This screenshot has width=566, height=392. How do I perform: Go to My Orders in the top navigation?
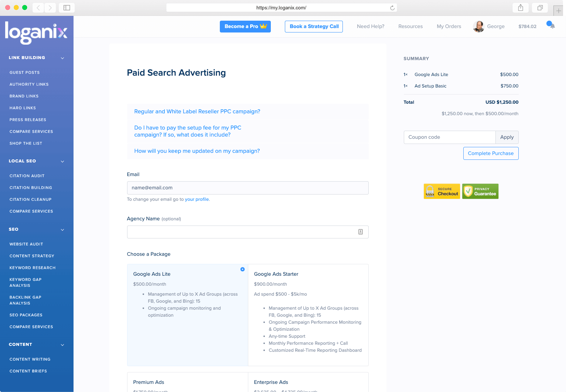[449, 27]
